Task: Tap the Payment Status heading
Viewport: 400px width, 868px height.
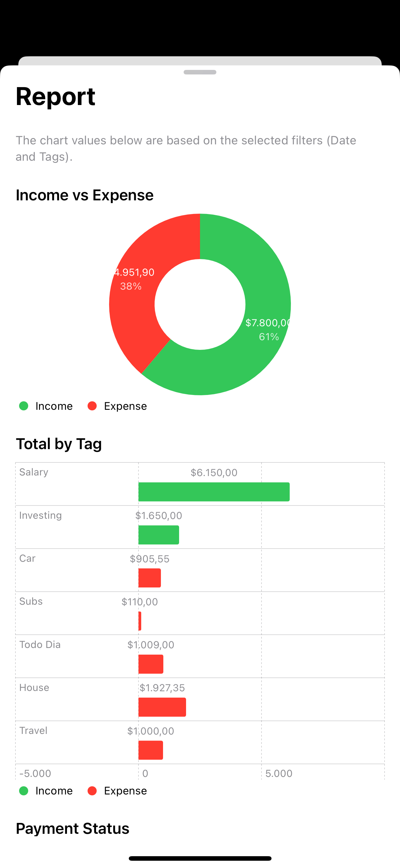Action: point(72,829)
